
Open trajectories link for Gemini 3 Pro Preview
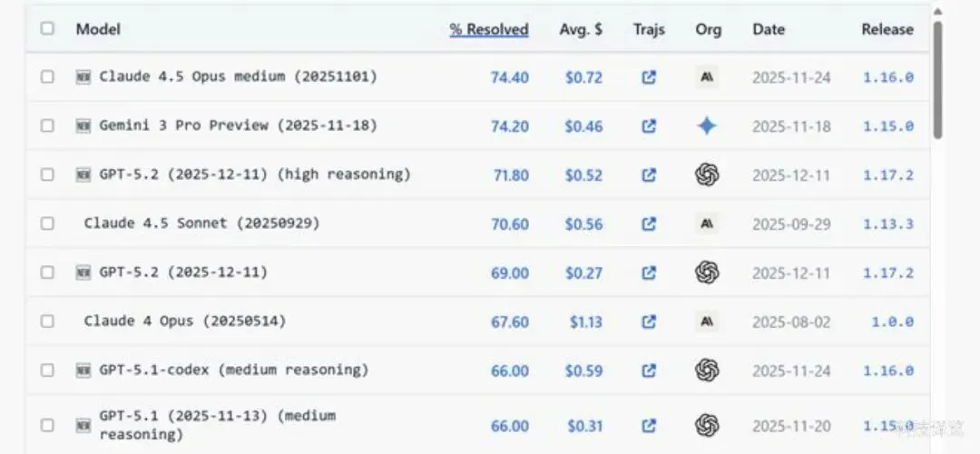(649, 126)
